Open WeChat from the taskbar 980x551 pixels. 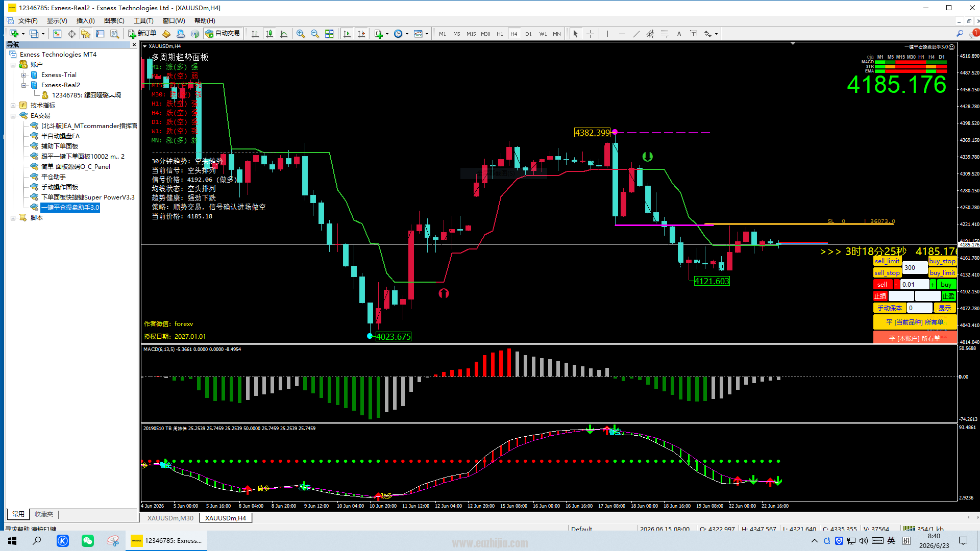point(88,541)
